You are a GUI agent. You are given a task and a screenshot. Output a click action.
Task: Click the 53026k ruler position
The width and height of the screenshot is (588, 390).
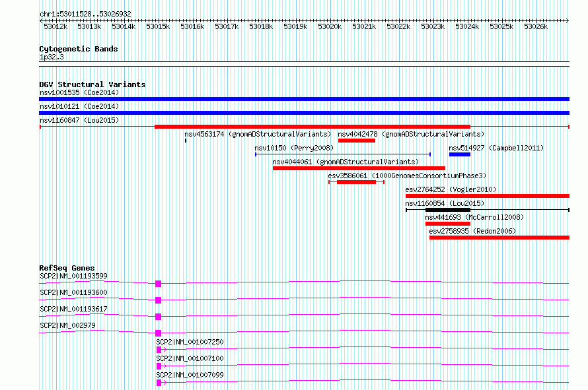tap(536, 27)
